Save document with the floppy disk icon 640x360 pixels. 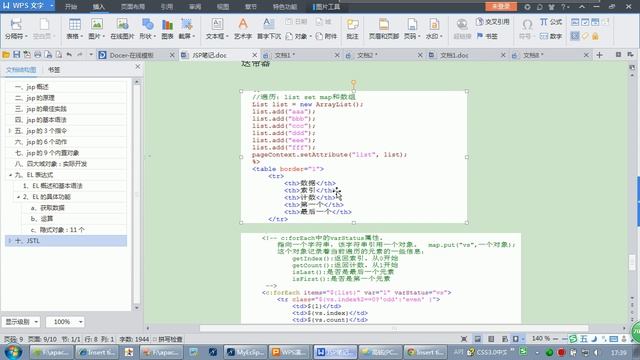tap(16, 55)
